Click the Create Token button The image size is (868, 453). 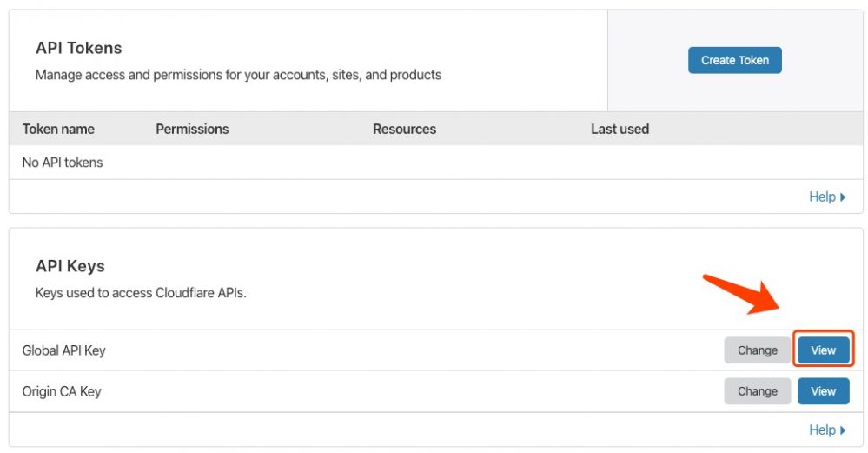734,60
